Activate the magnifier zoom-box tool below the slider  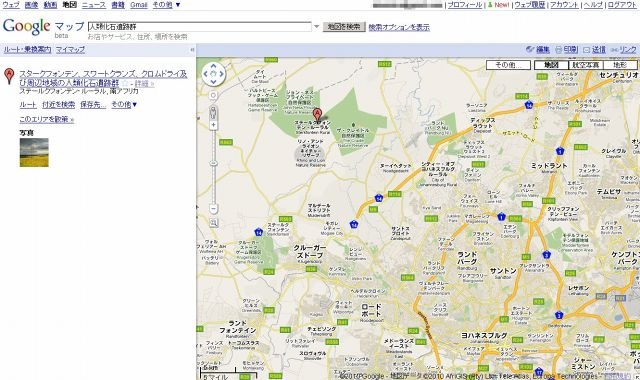213,222
